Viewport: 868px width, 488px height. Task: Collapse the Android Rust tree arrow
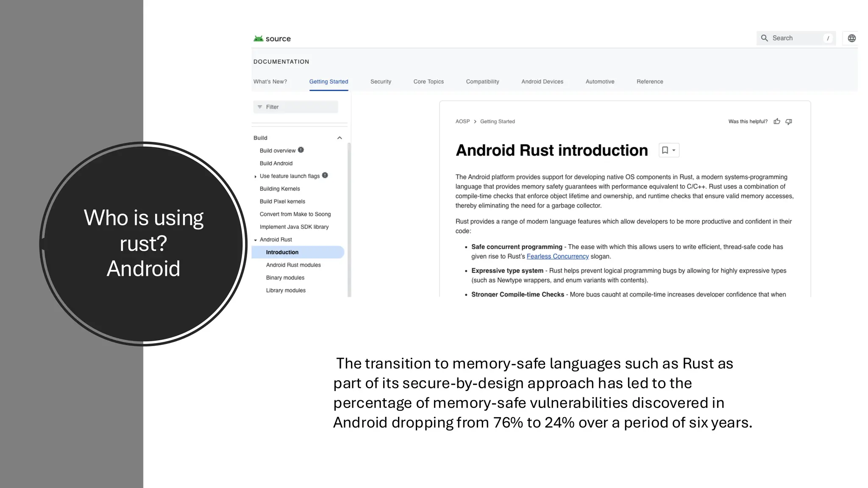pyautogui.click(x=255, y=240)
